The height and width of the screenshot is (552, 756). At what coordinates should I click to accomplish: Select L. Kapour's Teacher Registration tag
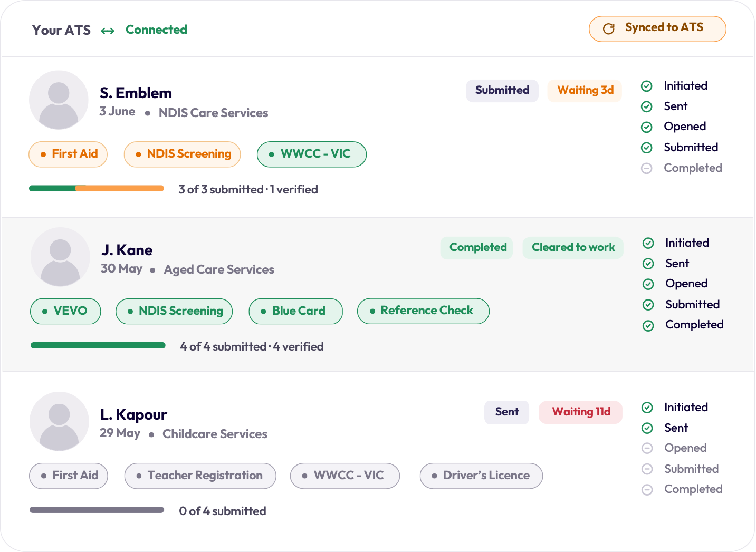[x=200, y=476]
